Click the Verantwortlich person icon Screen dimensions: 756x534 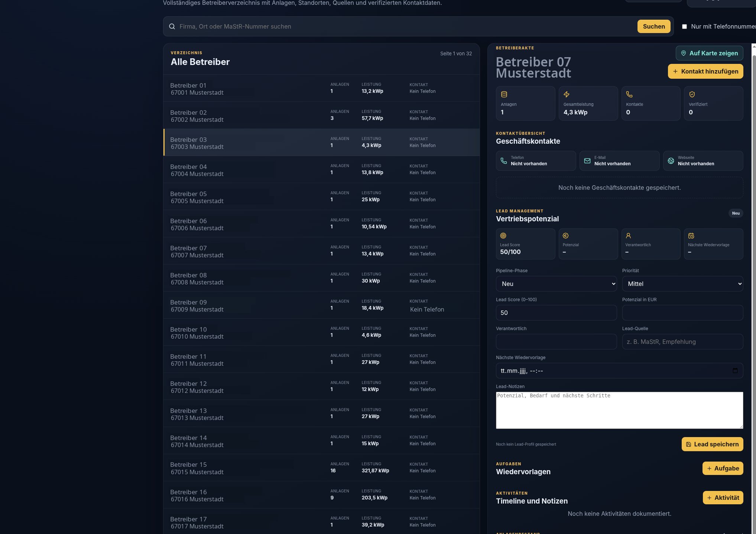click(629, 235)
